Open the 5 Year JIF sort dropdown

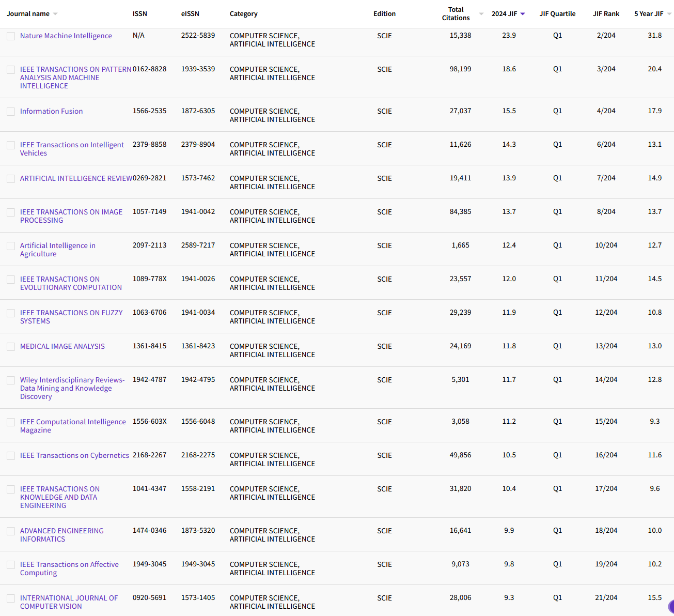(x=669, y=14)
